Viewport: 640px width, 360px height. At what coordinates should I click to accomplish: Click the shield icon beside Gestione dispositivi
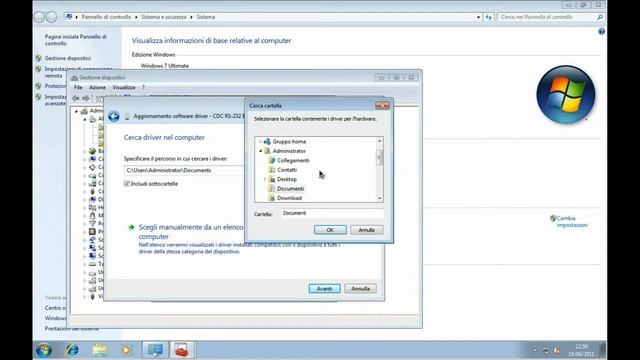[38, 58]
